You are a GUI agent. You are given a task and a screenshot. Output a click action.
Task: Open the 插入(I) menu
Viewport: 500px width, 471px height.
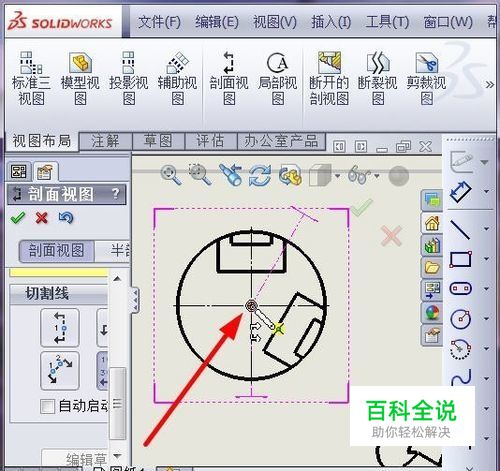point(331,22)
